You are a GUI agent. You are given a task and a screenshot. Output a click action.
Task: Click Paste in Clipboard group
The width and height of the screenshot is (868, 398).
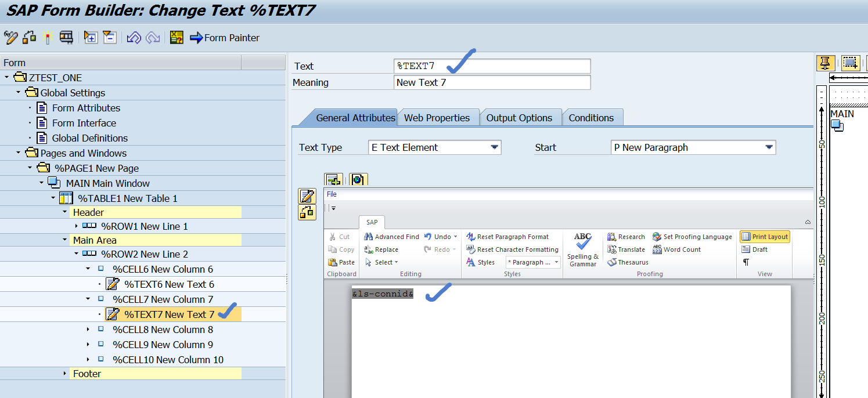pos(341,262)
